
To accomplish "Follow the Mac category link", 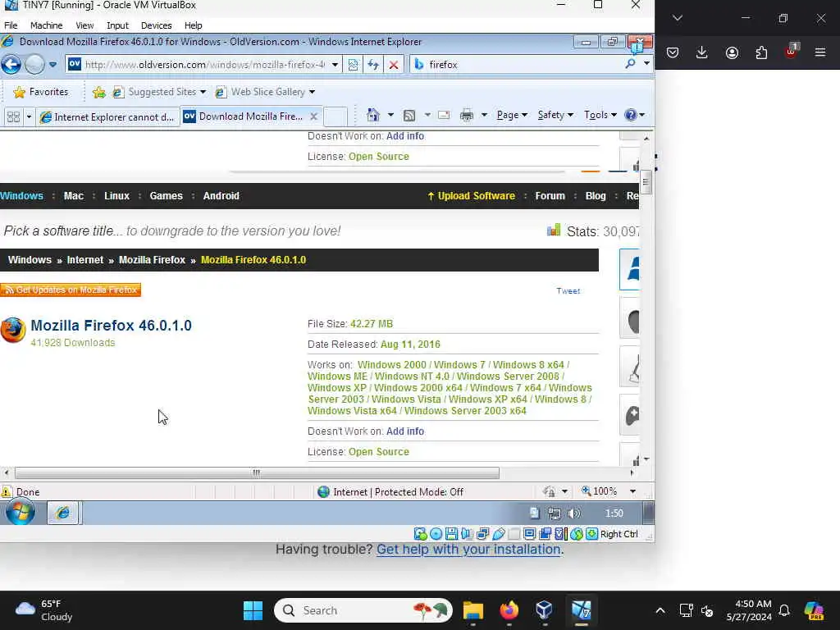I will point(73,196).
